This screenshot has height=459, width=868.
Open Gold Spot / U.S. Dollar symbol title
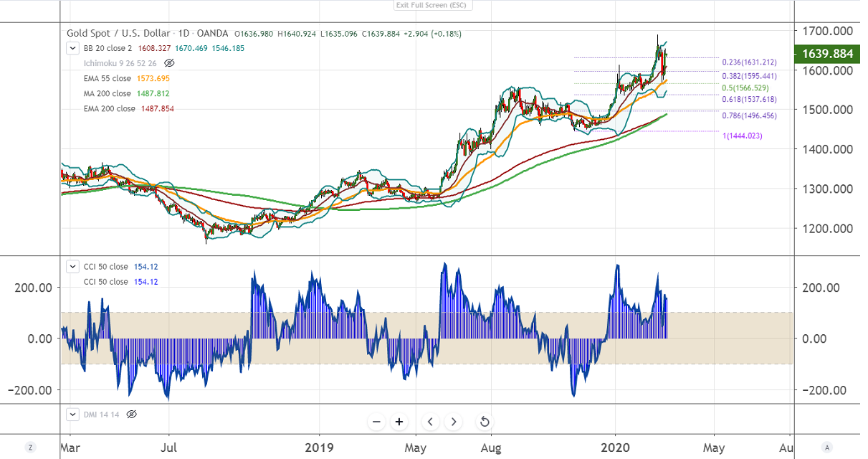tap(118, 34)
